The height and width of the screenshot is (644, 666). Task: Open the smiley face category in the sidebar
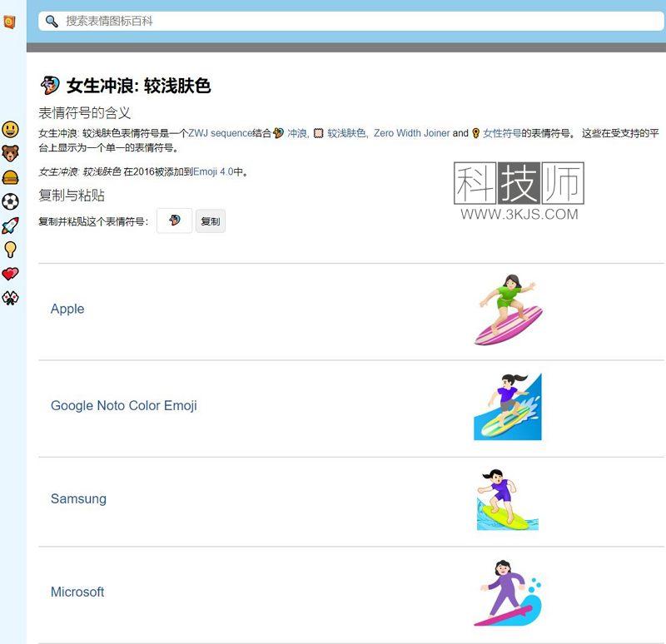tap(10, 130)
